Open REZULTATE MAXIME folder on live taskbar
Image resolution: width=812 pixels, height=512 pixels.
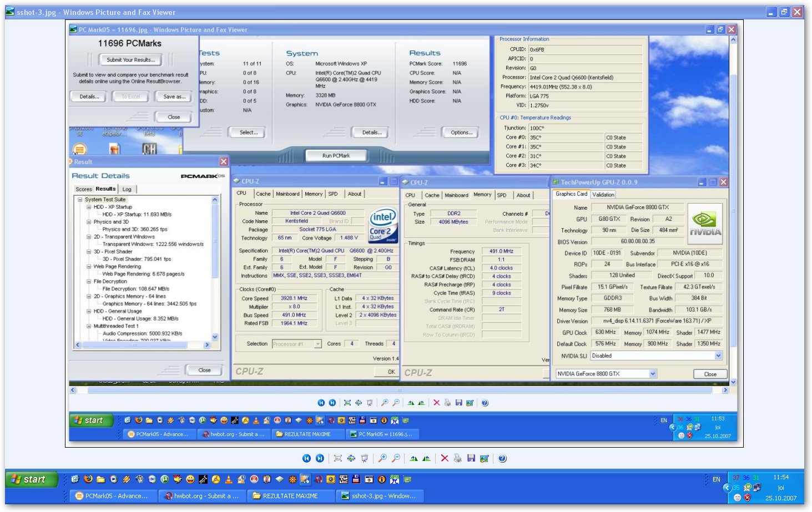[291, 496]
